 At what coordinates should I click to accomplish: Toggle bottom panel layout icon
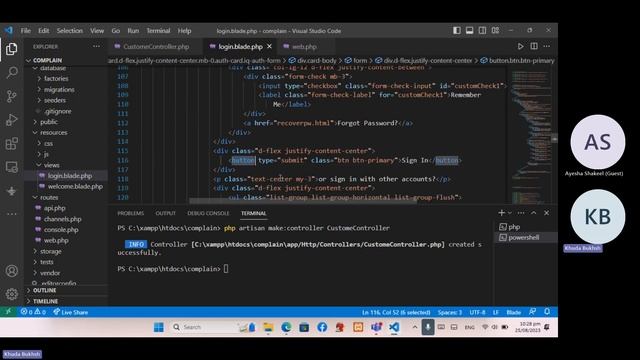469,30
